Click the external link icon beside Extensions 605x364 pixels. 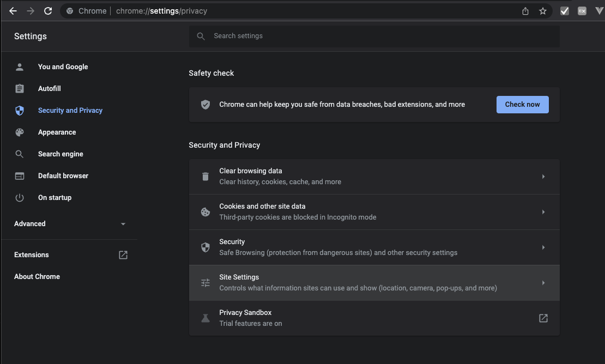(x=123, y=255)
